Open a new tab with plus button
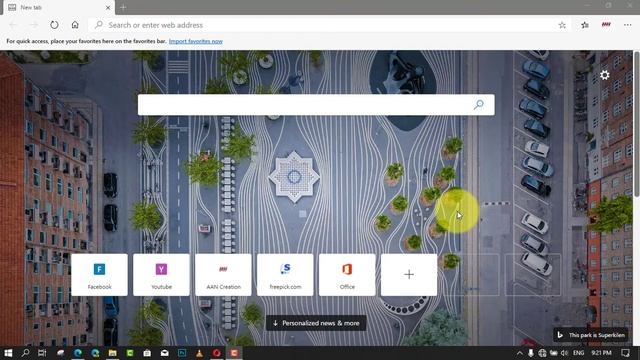 point(123,7)
